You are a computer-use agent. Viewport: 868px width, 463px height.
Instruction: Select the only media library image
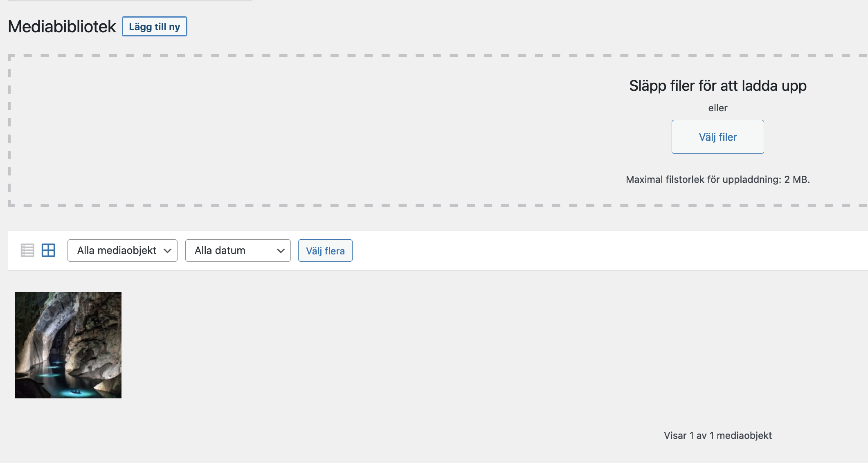coord(68,345)
